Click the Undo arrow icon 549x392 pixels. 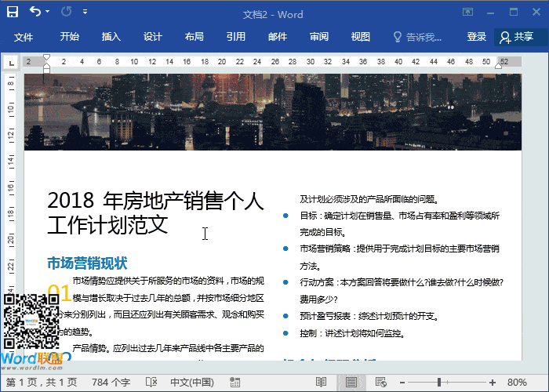click(36, 13)
